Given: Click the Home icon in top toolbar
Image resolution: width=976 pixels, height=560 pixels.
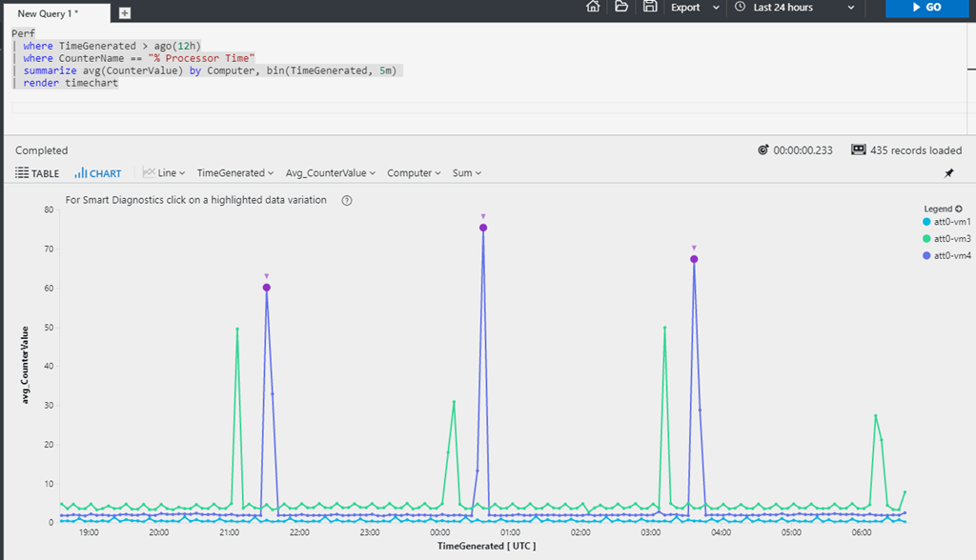Looking at the screenshot, I should click(593, 7).
